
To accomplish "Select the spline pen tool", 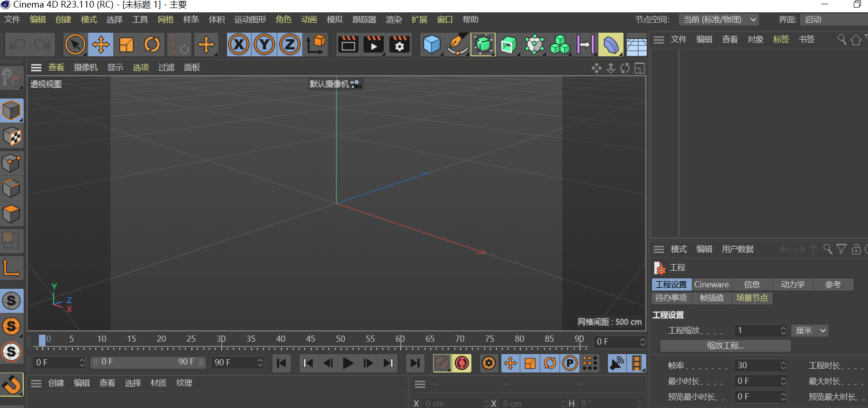I will pos(457,45).
